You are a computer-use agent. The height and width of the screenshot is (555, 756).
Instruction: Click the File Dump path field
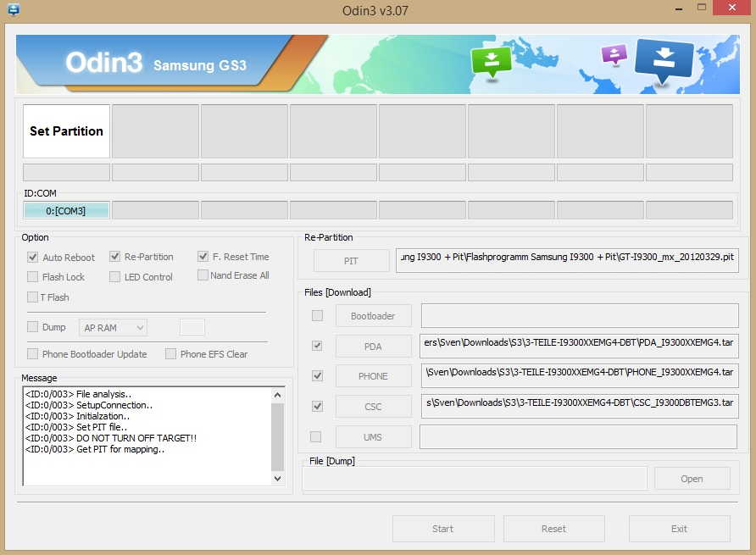(475, 479)
